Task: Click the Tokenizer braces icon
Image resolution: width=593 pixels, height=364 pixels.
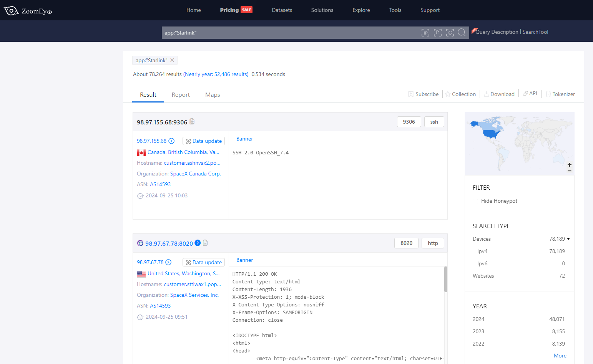Action: click(x=548, y=94)
